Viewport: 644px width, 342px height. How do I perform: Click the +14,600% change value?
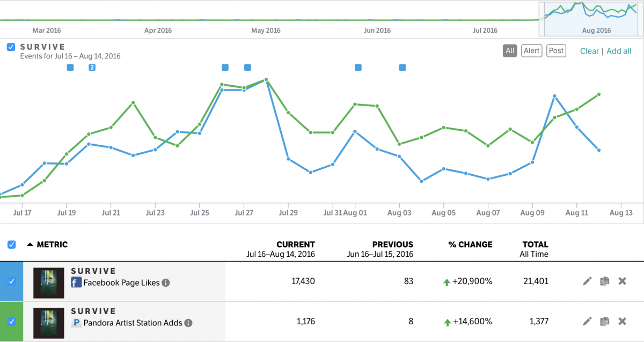pos(473,322)
